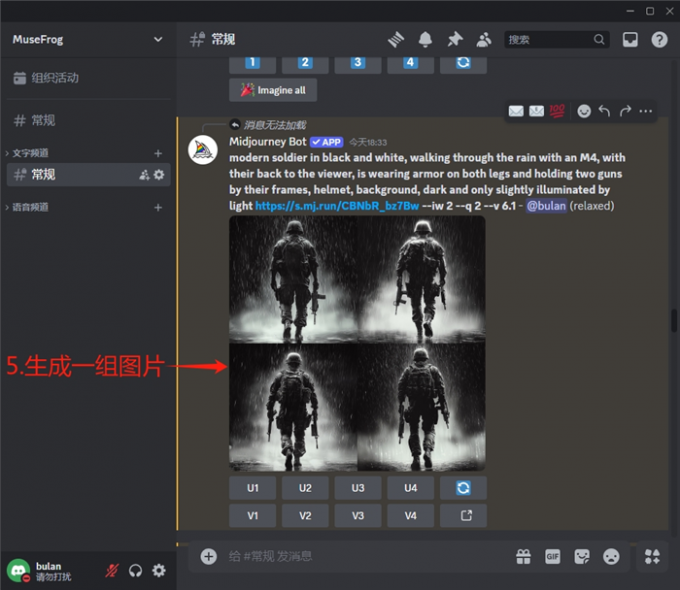Upscale image two with U2
680x590 pixels.
pos(305,488)
